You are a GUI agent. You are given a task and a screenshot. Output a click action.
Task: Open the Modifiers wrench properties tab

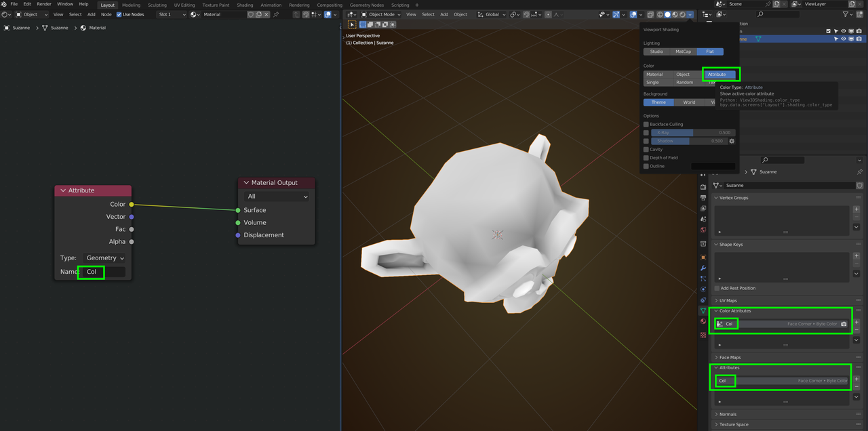703,268
